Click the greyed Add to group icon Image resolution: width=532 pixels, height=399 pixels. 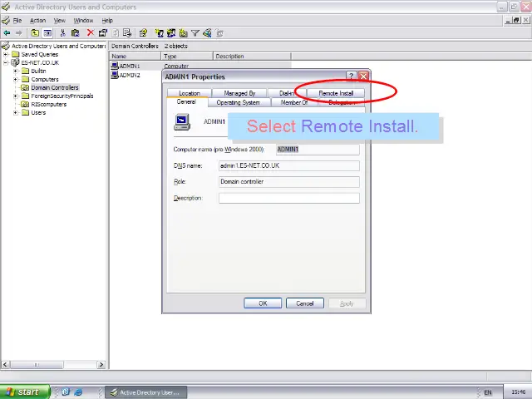point(219,33)
